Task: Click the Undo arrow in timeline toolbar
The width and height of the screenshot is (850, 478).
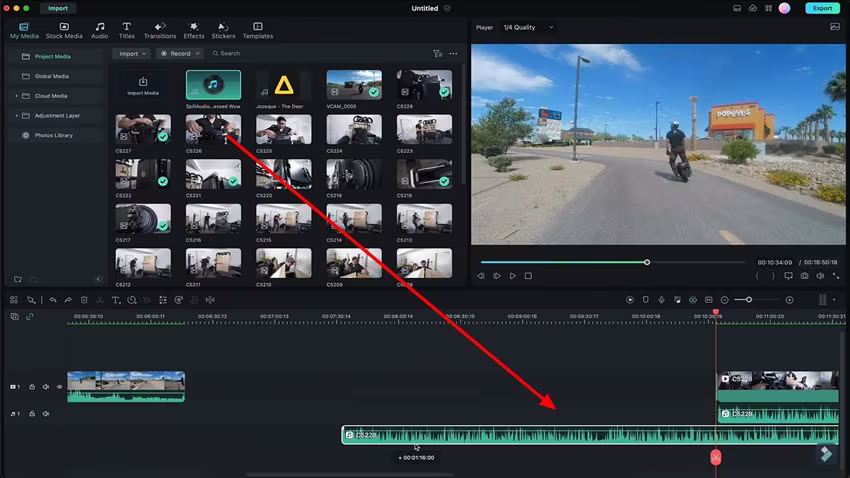Action: [53, 300]
